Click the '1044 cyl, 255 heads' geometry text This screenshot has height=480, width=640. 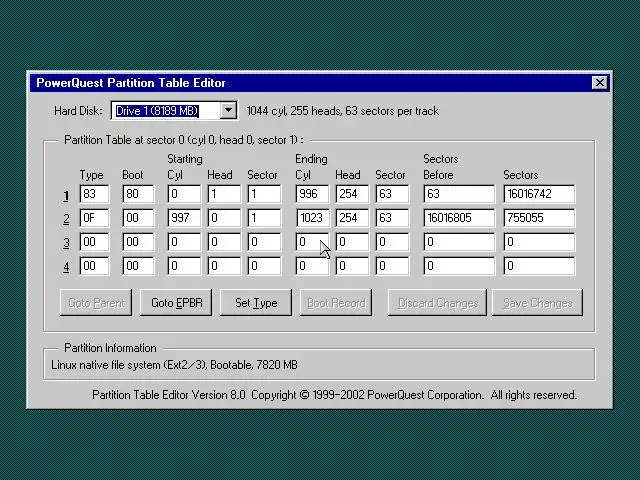coord(342,111)
